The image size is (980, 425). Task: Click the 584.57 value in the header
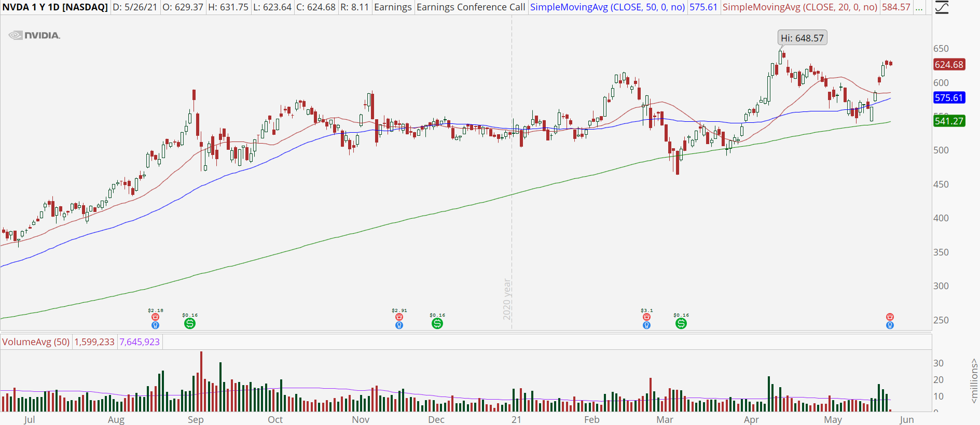896,7
